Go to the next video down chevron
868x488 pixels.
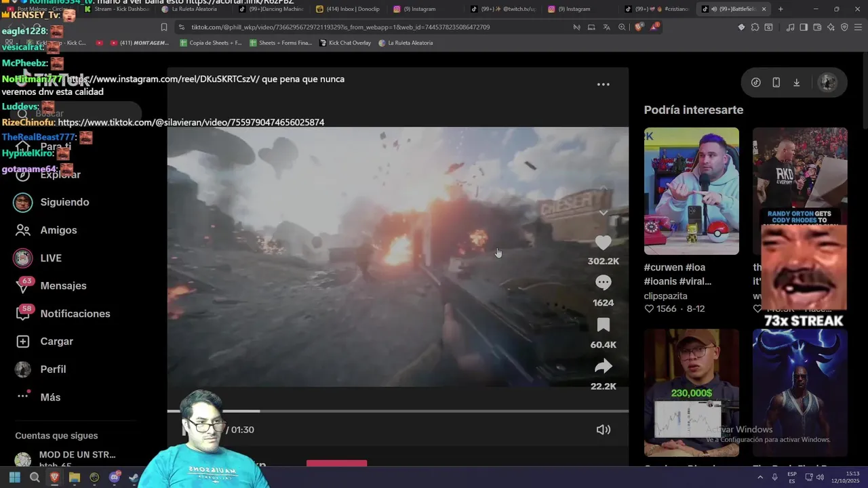pos(603,213)
